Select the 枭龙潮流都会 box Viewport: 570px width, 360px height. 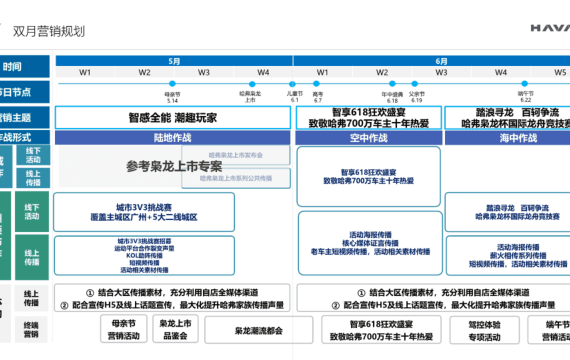pyautogui.click(x=258, y=330)
